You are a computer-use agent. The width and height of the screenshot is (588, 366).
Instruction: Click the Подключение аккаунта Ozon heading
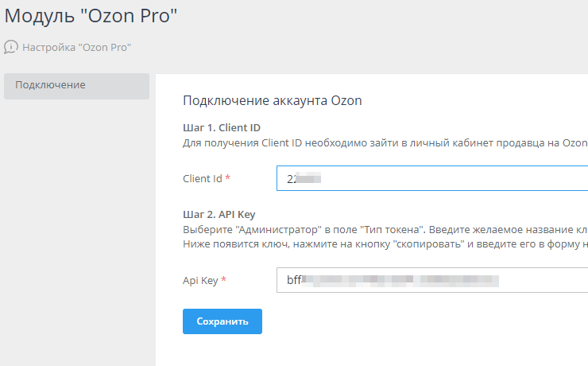272,100
